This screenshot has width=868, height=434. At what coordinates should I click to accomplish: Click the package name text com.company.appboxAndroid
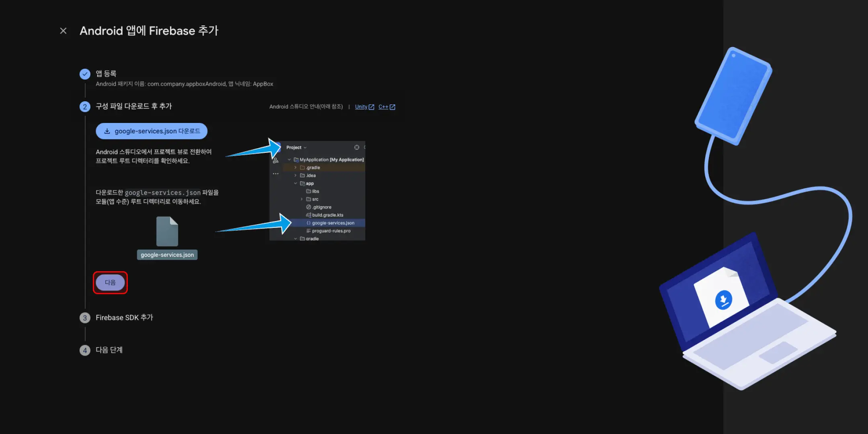186,84
